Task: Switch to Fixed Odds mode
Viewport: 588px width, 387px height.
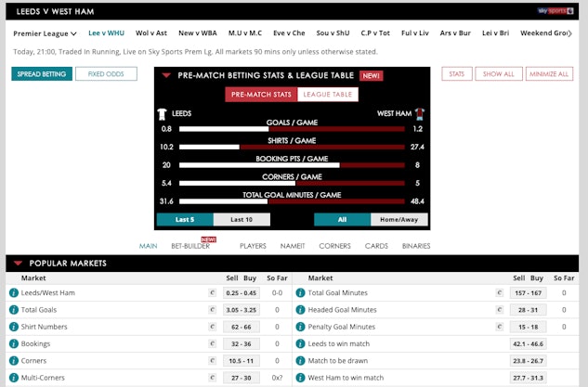Action: pos(106,73)
